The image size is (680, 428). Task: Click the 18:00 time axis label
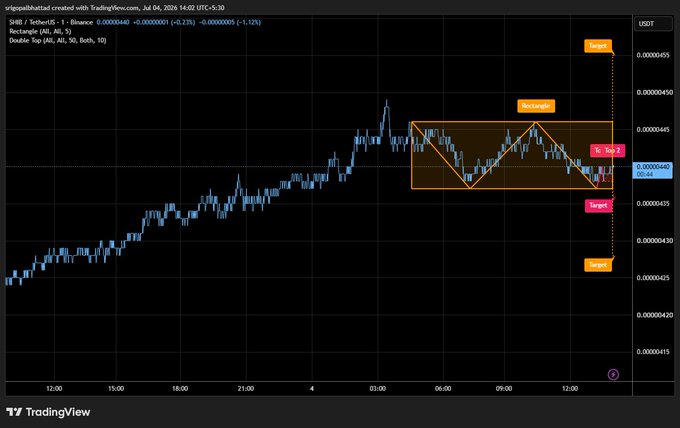point(180,389)
